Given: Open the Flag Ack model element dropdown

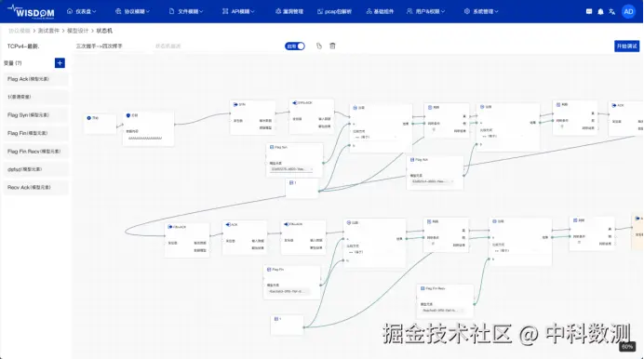Looking at the screenshot, I should (x=433, y=181).
